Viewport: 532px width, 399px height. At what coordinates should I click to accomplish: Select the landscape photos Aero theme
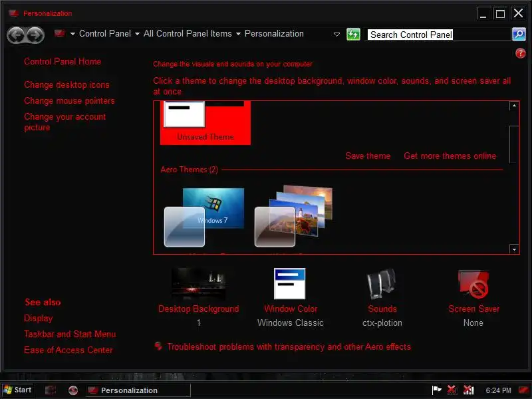point(293,216)
